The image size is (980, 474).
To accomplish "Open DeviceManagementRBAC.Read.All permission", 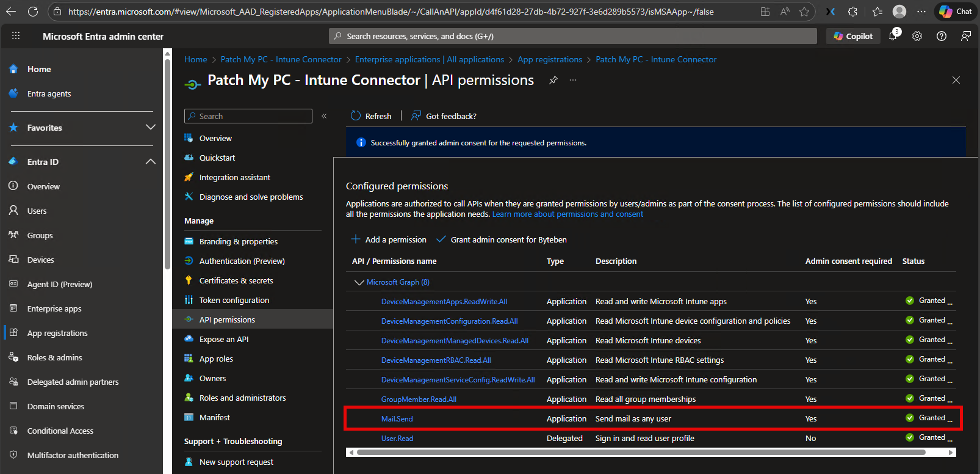I will coord(436,360).
